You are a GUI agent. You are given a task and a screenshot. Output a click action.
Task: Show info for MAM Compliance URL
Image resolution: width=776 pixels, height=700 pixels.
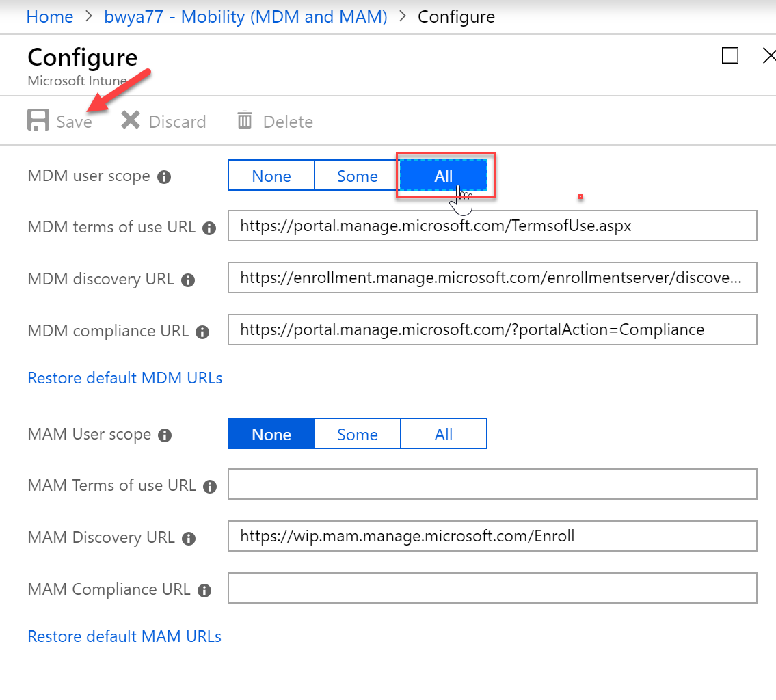pos(204,590)
